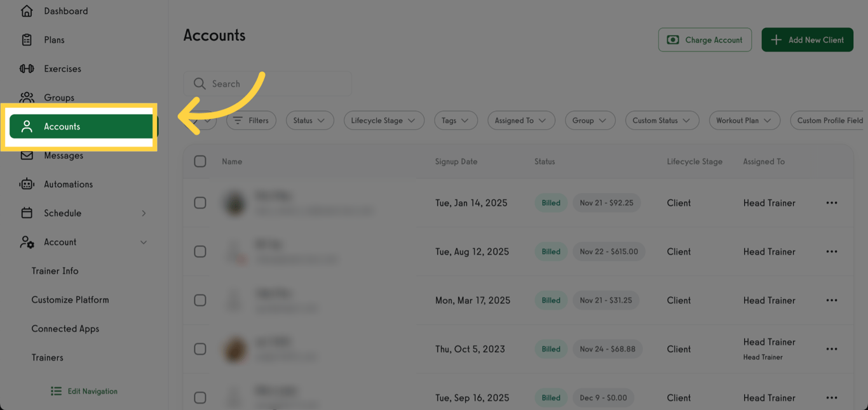
Task: Click the Charge Account button
Action: 705,40
